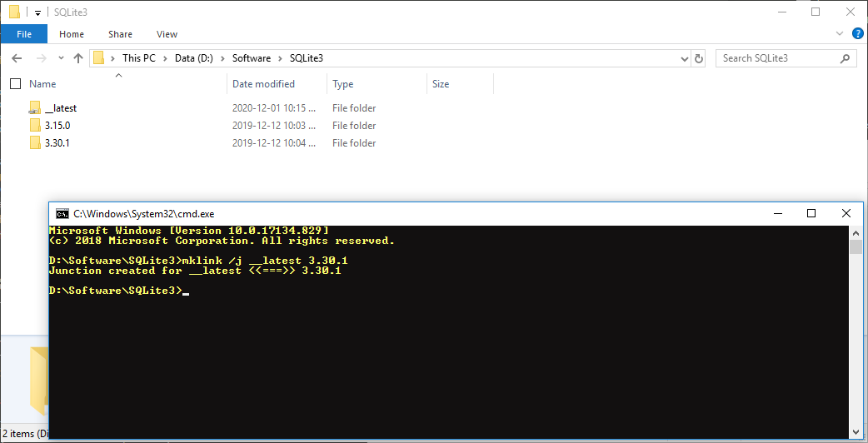Image resolution: width=868 pixels, height=443 pixels.
Task: Close the cmd.exe window
Action: coord(846,213)
